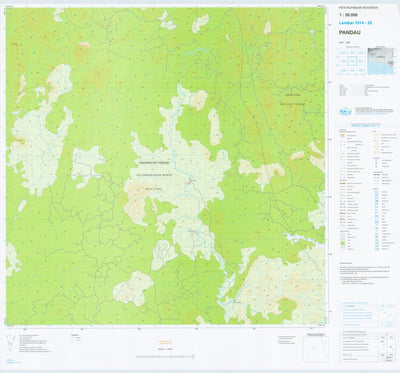
Task: Click the blue sheet number Lembar 1514 - 22
Action: pyautogui.click(x=355, y=23)
